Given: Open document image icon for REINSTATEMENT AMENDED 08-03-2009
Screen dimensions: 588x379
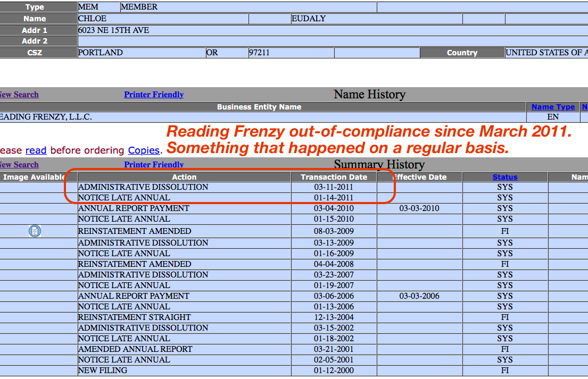Looking at the screenshot, I should click(x=35, y=231).
